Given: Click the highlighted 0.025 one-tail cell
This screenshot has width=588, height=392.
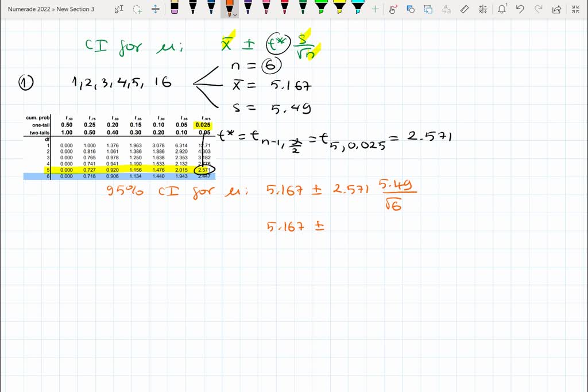Looking at the screenshot, I should coord(203,125).
